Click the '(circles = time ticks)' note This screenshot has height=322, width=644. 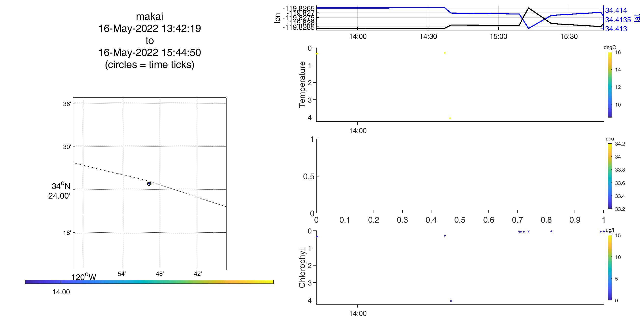[149, 65]
